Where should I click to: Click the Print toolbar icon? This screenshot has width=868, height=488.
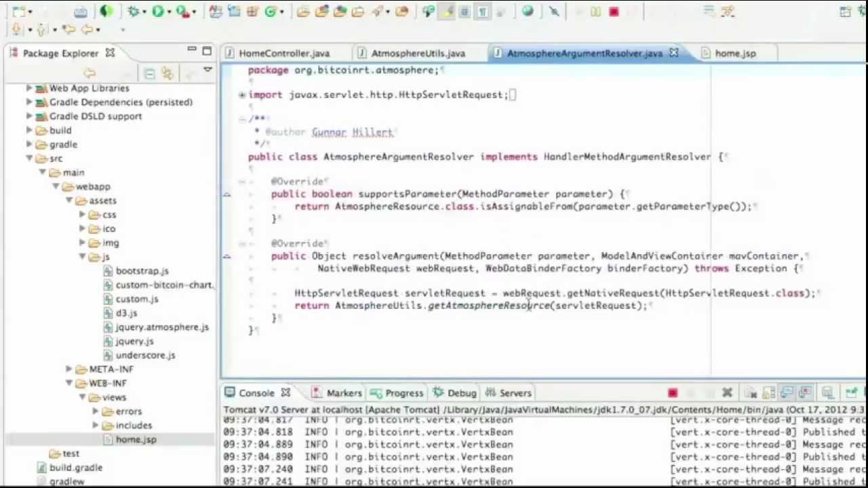point(81,12)
